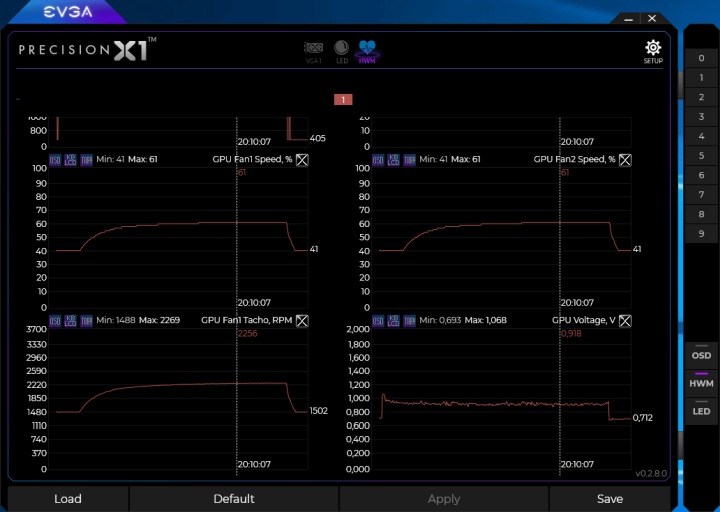
Task: Click the GPU Voltage, V title
Action: [584, 320]
